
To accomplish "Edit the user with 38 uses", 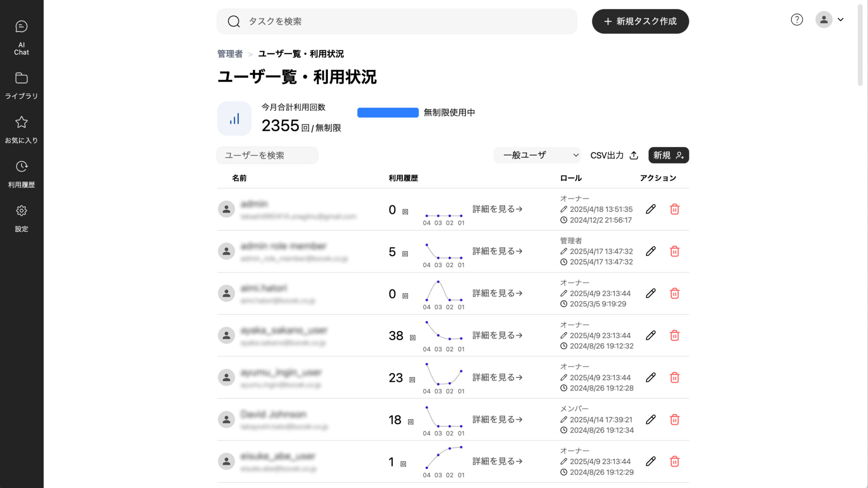I will tap(651, 335).
